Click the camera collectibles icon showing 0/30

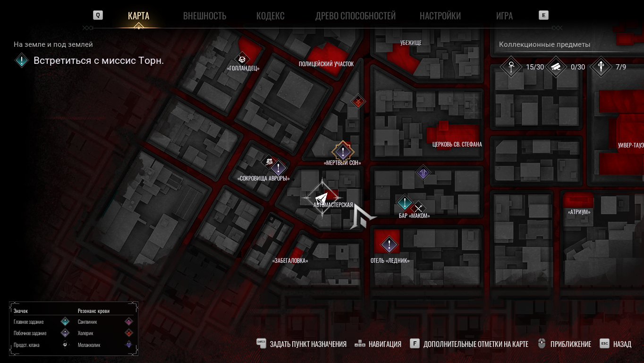tap(556, 67)
